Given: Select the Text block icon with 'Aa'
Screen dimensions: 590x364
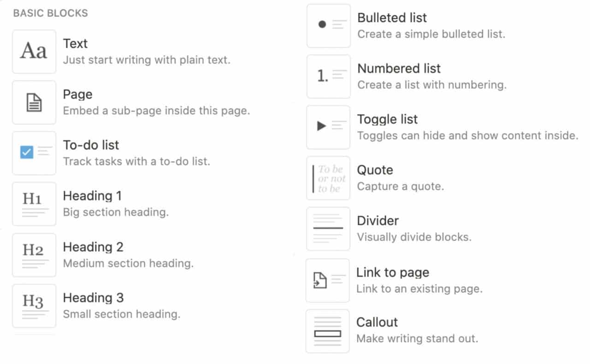Looking at the screenshot, I should 34,51.
